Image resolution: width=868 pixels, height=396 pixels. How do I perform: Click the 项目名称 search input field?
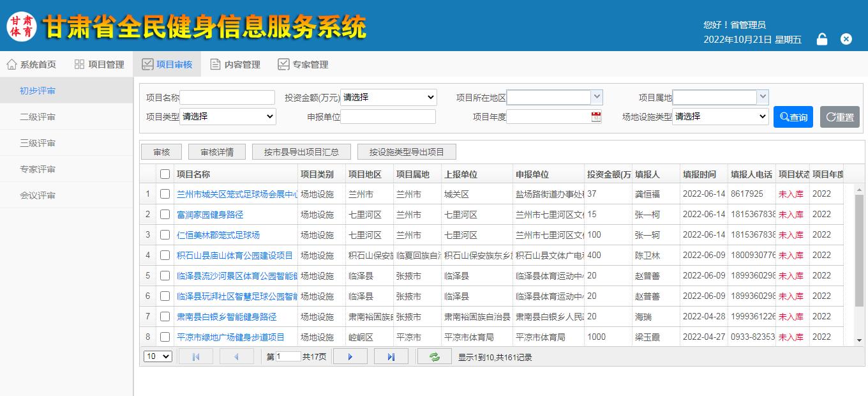(x=227, y=98)
